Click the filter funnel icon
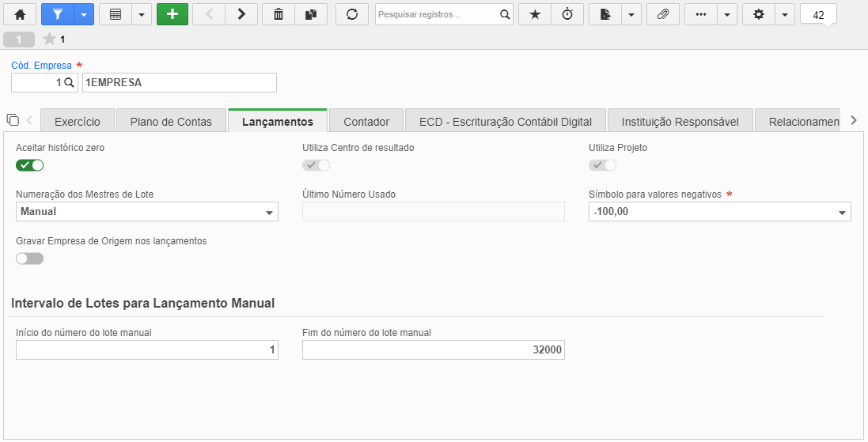 click(58, 14)
